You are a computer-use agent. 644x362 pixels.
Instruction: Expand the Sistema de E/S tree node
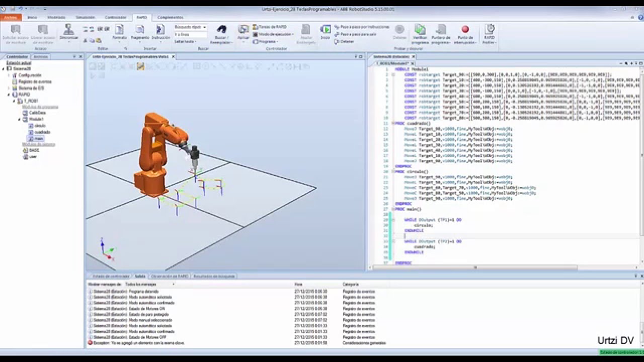pyautogui.click(x=9, y=88)
